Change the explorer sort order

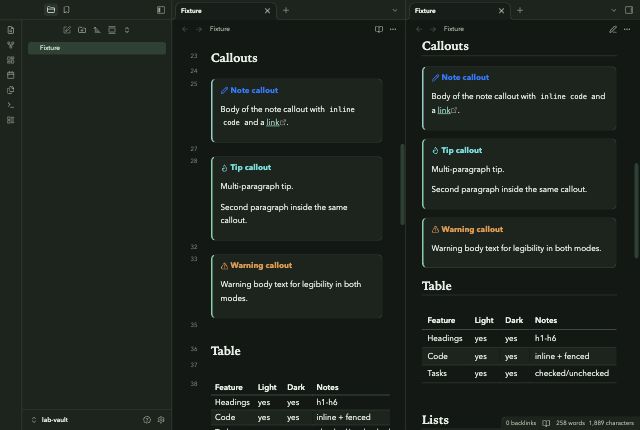pyautogui.click(x=97, y=30)
